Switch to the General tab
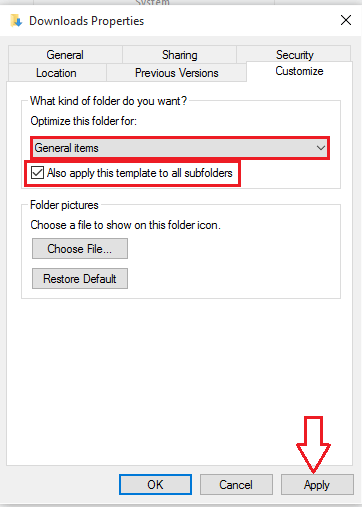The width and height of the screenshot is (362, 507). coord(65,55)
